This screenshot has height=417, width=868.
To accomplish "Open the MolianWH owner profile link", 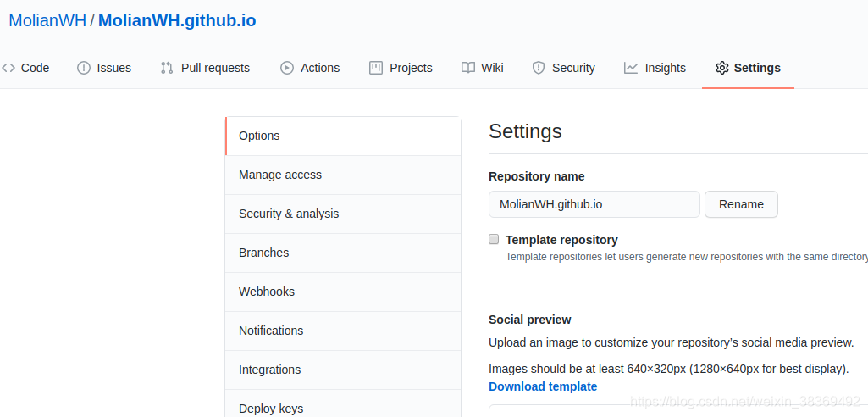I will click(x=47, y=20).
